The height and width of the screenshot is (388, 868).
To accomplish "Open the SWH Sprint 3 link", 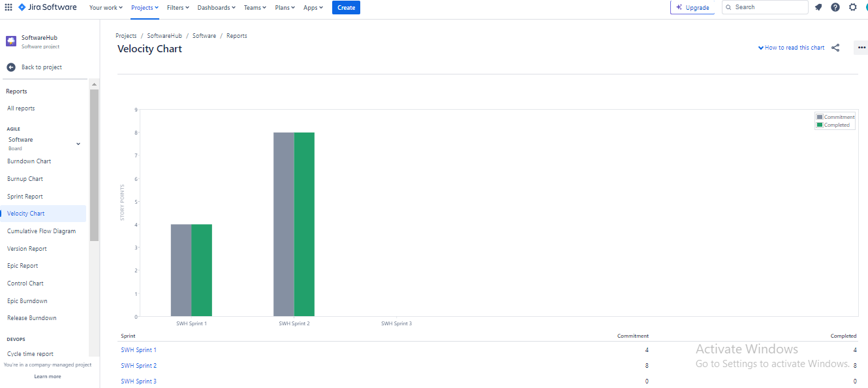I will click(138, 381).
